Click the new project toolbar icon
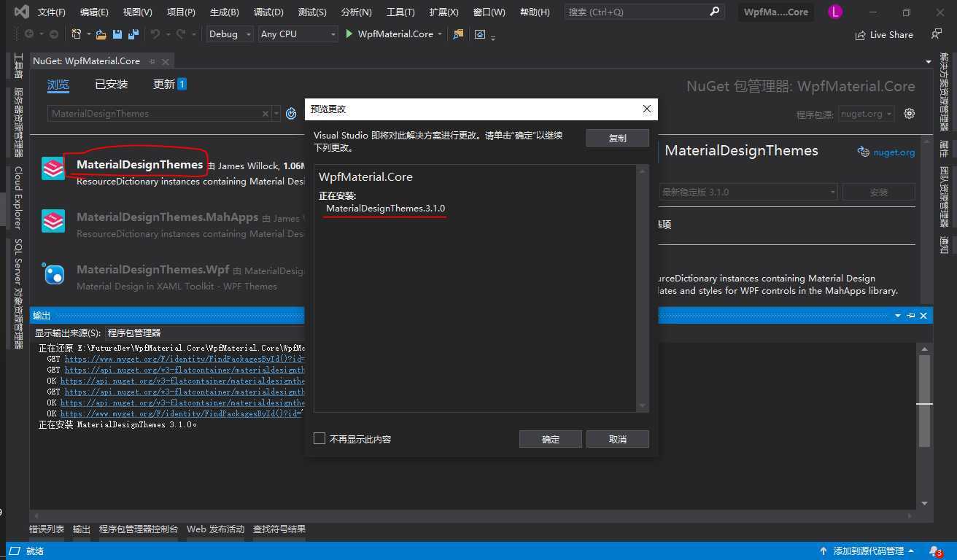957x560 pixels. coord(77,34)
